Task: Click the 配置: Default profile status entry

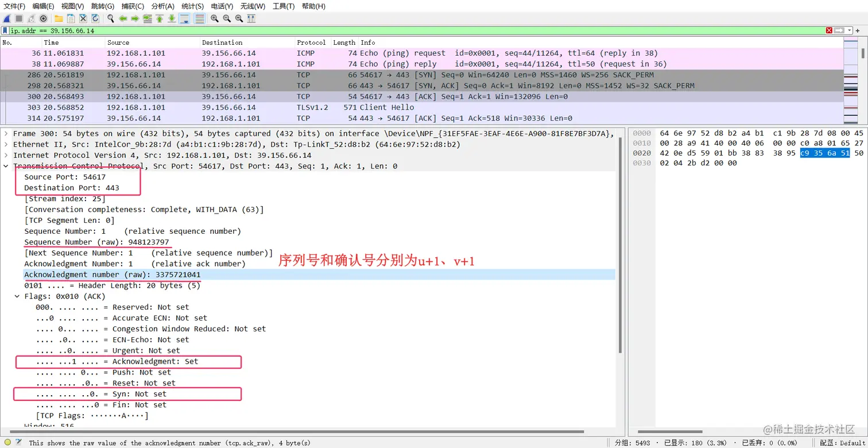Action: pos(842,443)
